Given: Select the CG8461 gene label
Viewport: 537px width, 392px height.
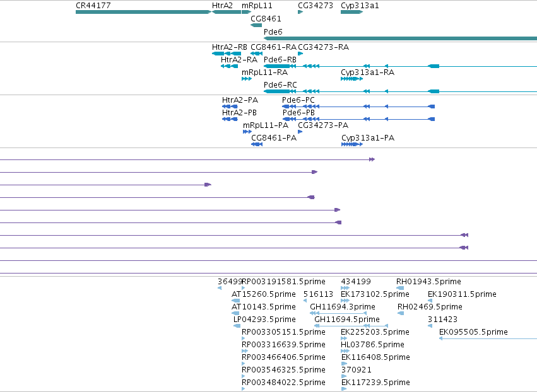Looking at the screenshot, I should click(266, 18).
